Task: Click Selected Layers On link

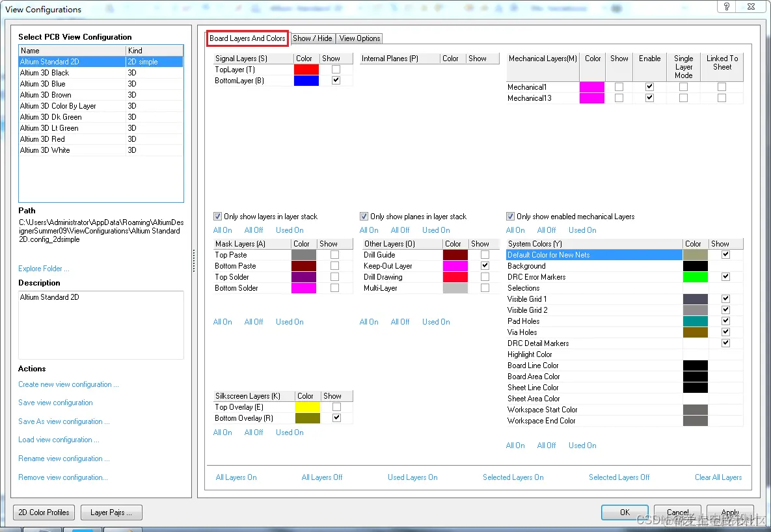Action: click(x=513, y=477)
